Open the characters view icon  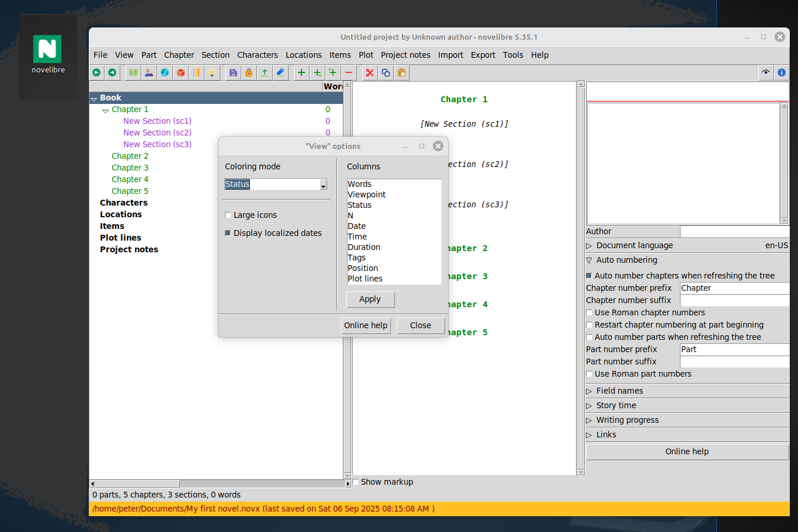(x=149, y=73)
